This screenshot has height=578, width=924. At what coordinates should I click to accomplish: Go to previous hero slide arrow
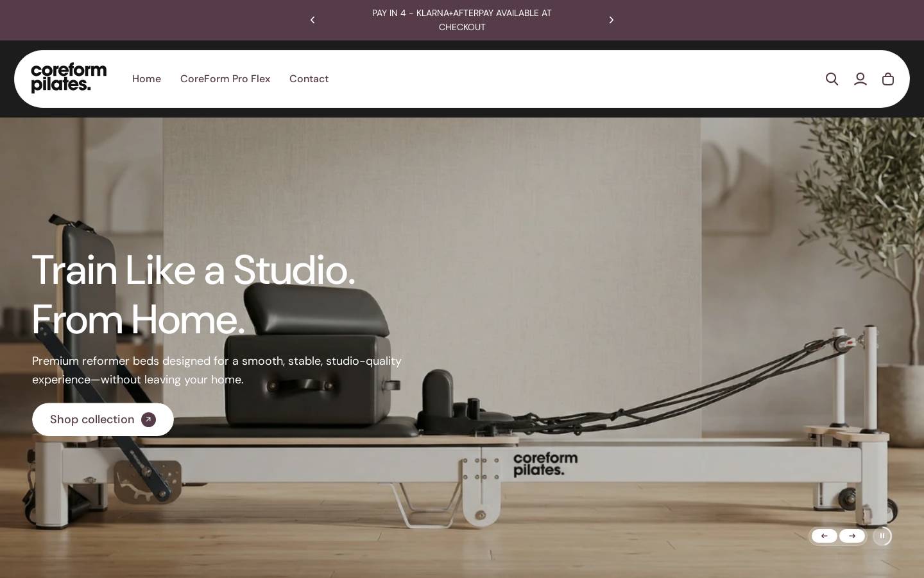[825, 536]
